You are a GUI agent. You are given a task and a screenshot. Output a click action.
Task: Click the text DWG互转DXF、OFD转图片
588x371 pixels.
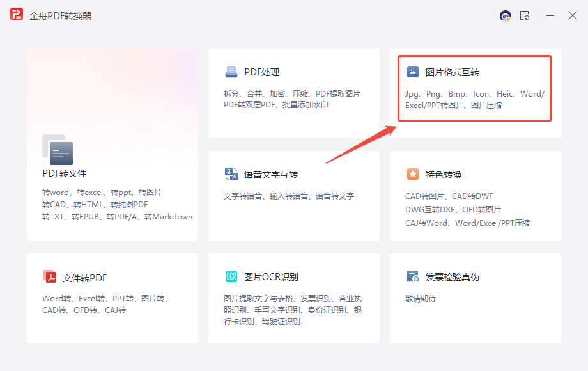(x=453, y=210)
